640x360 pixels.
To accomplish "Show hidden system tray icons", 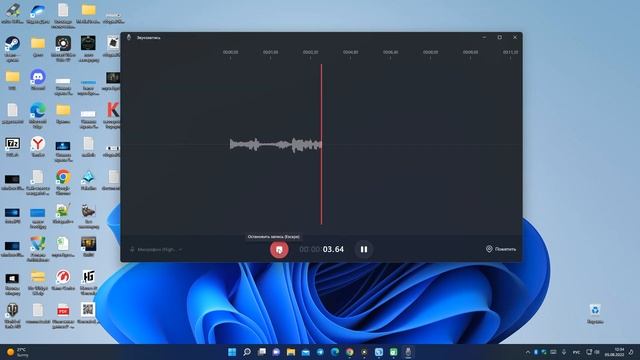I will pos(528,352).
